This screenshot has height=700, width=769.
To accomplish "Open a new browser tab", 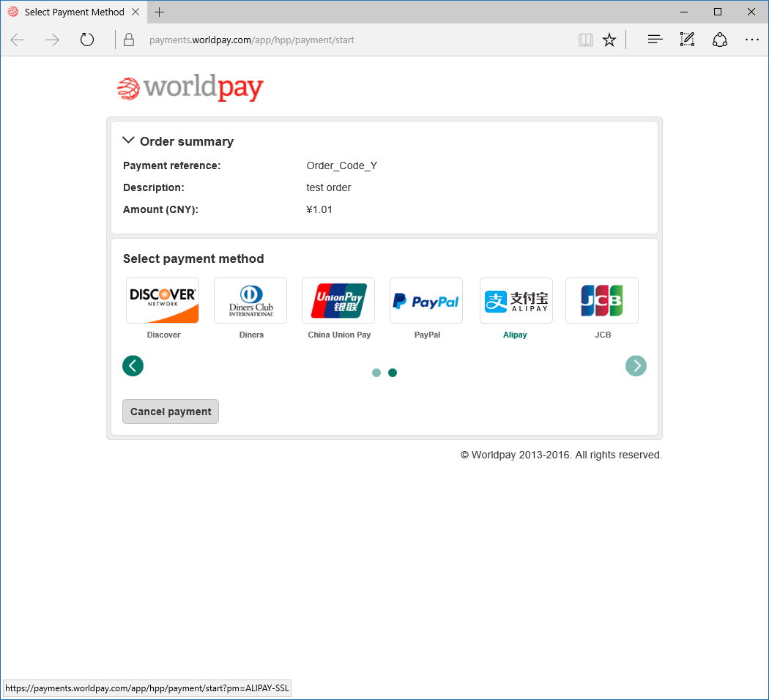I will click(160, 12).
